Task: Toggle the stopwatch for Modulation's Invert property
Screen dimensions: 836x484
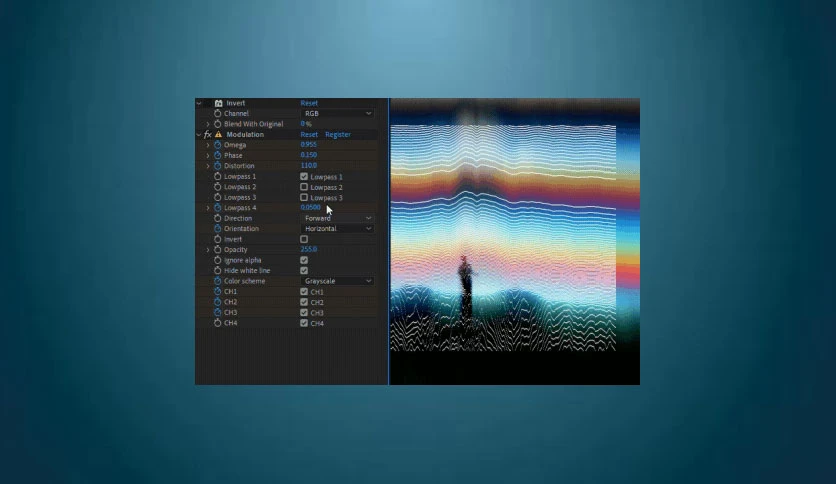Action: (x=218, y=239)
